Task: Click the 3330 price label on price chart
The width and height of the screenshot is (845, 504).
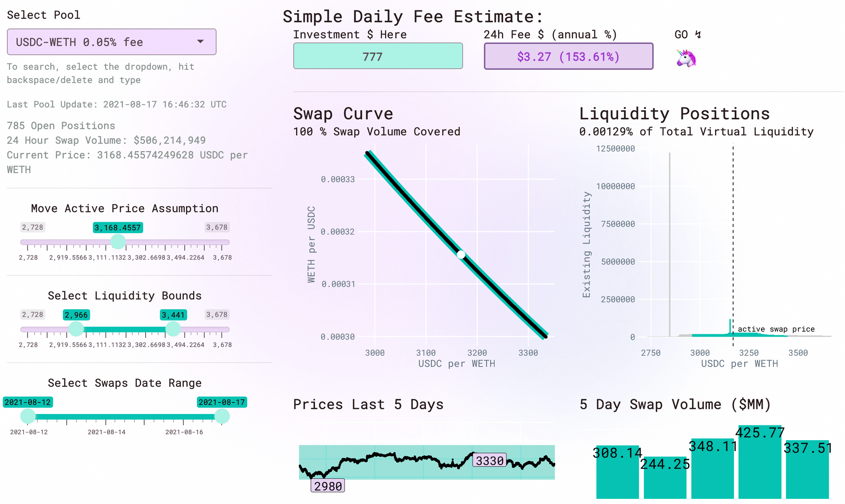Action: [490, 460]
